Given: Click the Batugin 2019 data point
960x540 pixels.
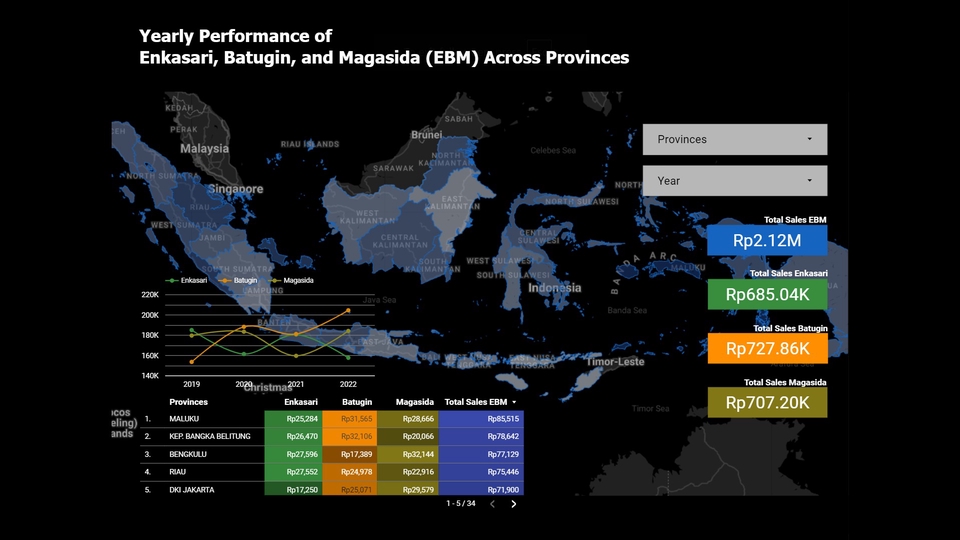Looking at the screenshot, I should point(192,362).
